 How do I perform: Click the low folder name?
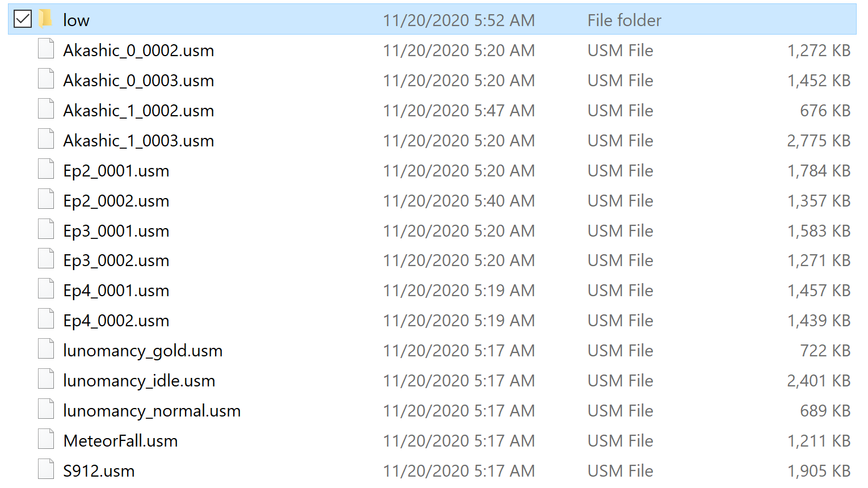point(76,20)
